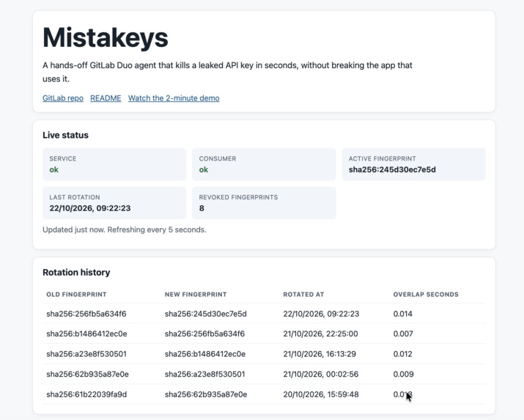
Task: Click the Rotation history heading
Action: pyautogui.click(x=76, y=273)
